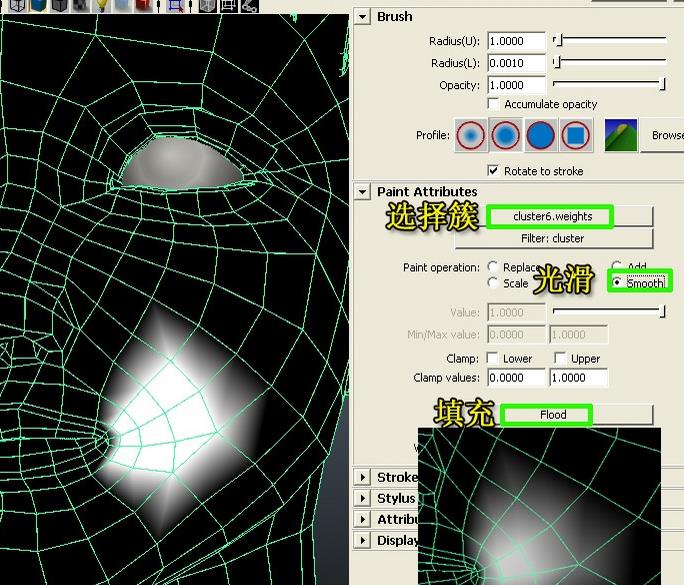Select the mountain image brush shape thumbnail
This screenshot has width=684, height=585.
[621, 135]
